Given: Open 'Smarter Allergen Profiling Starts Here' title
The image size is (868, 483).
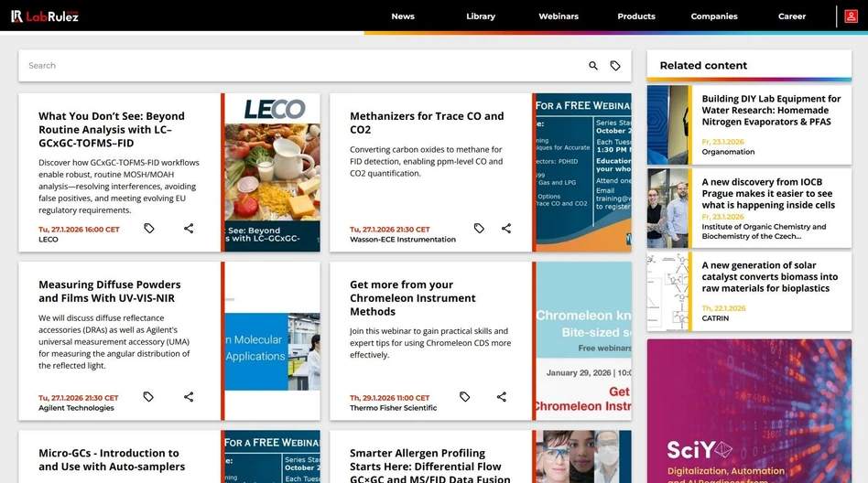Looking at the screenshot, I should click(430, 466).
